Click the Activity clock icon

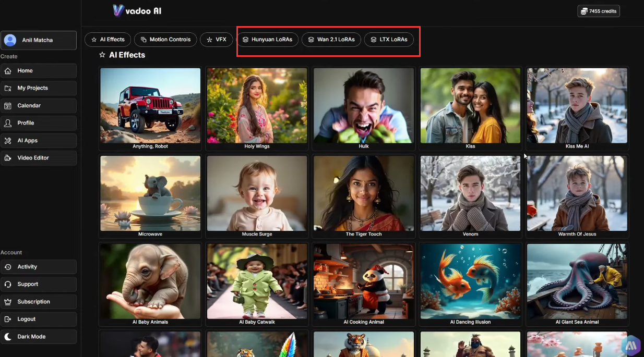tap(8, 267)
